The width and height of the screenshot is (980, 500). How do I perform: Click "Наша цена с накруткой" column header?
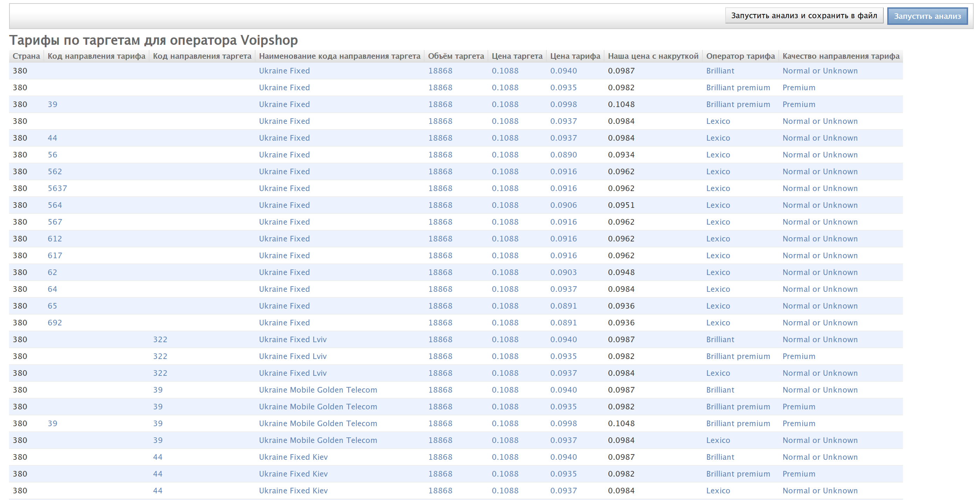(653, 56)
